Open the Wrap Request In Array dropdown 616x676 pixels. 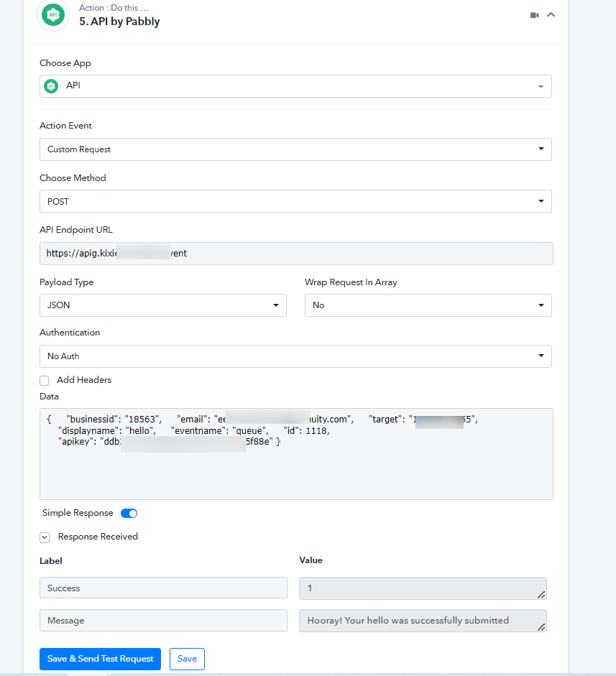click(428, 305)
